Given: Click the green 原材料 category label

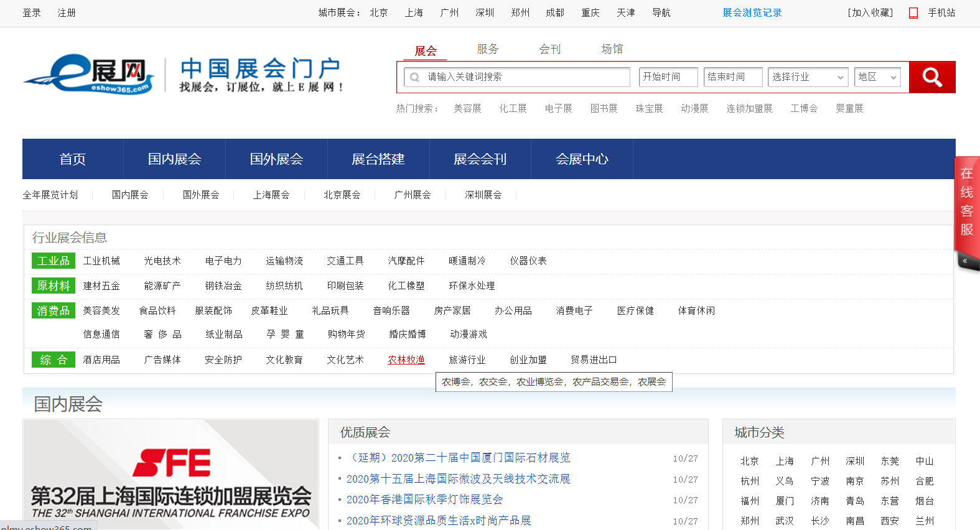Looking at the screenshot, I should 54,286.
